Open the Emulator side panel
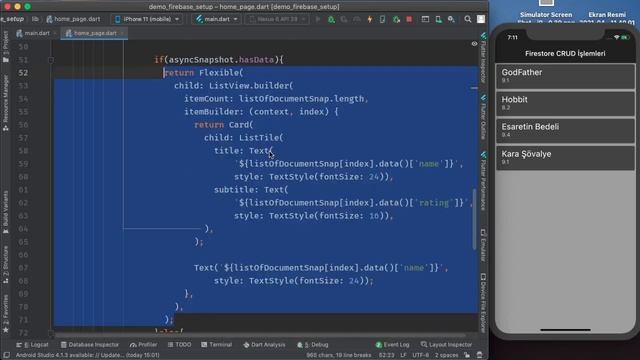The height and width of the screenshot is (360, 640). tap(483, 244)
